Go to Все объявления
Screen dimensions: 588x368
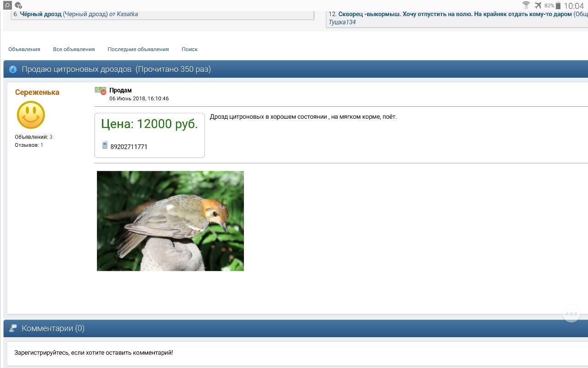[73, 49]
